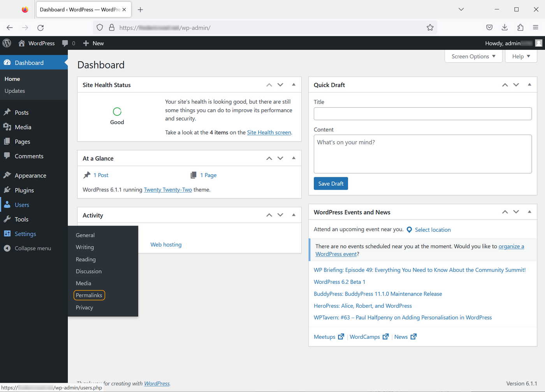This screenshot has height=392, width=545.
Task: Open the Screen Options dropdown
Action: pyautogui.click(x=473, y=56)
